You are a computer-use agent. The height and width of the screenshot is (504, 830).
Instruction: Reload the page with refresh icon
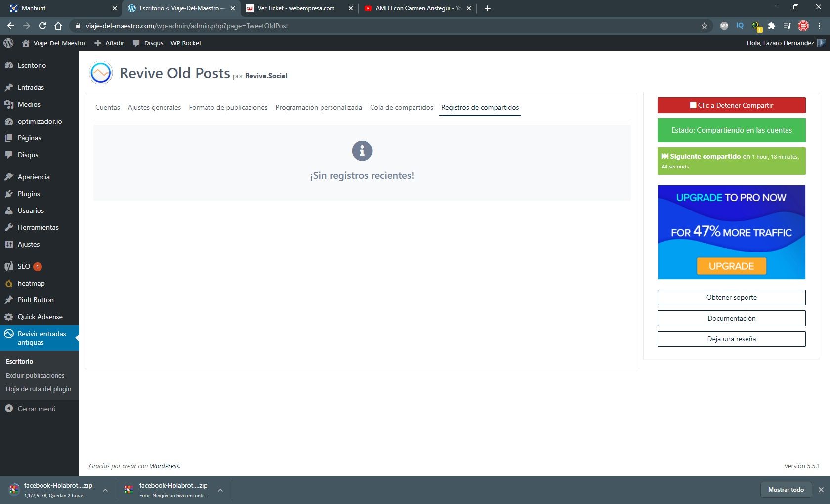pyautogui.click(x=42, y=26)
